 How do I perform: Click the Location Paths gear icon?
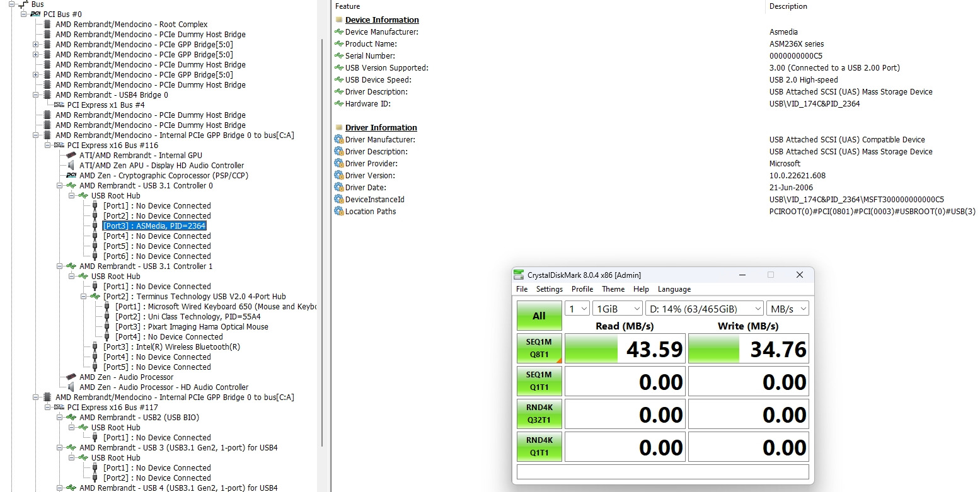pyautogui.click(x=339, y=212)
